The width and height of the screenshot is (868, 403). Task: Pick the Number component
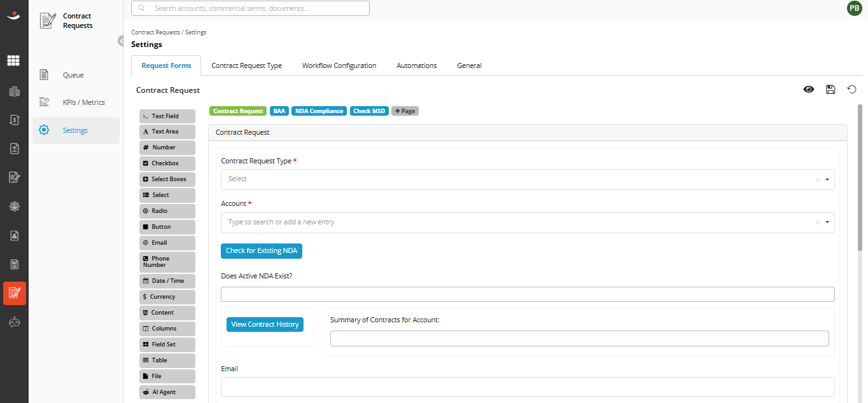pos(167,147)
